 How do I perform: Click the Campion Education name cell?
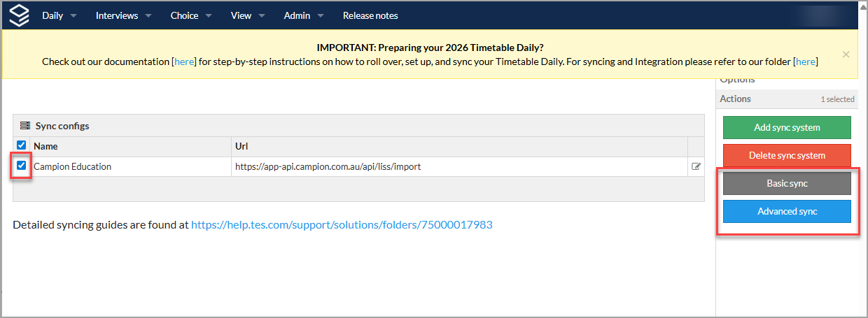pos(73,166)
